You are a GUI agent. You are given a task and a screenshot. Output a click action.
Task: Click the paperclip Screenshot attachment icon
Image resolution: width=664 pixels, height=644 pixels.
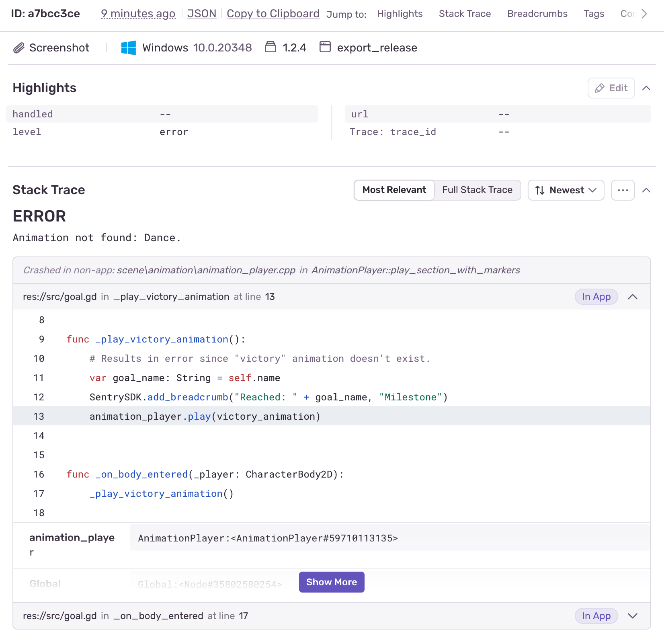19,48
